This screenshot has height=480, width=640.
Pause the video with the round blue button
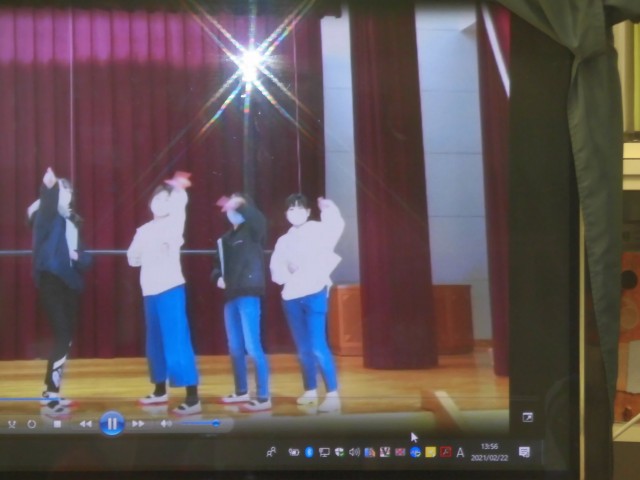coord(112,423)
